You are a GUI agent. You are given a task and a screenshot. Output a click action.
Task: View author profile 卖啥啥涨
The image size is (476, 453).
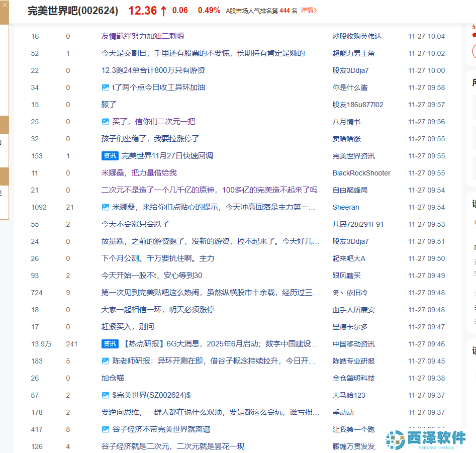click(x=346, y=139)
